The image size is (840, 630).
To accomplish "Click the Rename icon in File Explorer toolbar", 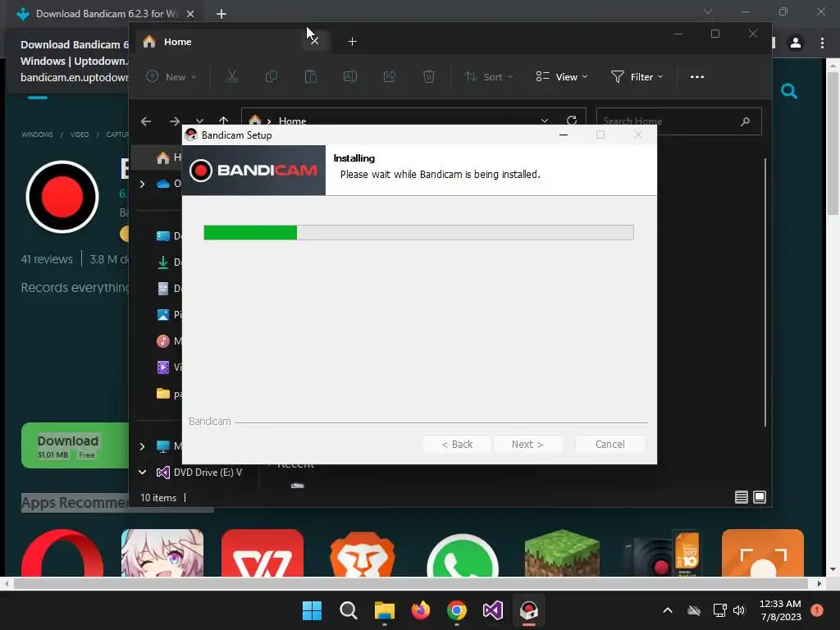I will point(349,76).
